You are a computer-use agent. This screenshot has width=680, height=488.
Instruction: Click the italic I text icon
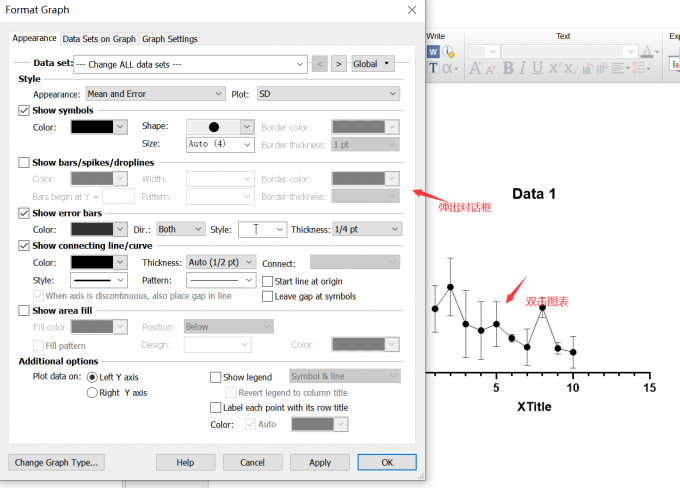point(523,68)
